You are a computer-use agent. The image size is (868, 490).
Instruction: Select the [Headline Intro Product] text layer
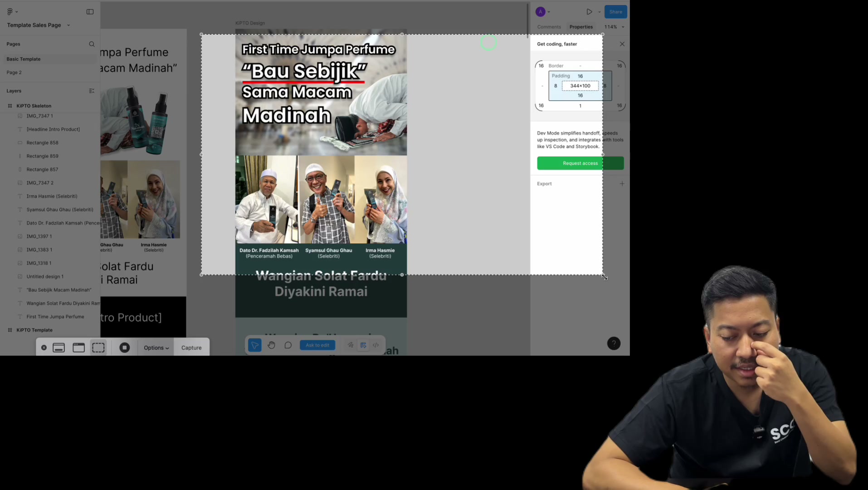pyautogui.click(x=53, y=129)
